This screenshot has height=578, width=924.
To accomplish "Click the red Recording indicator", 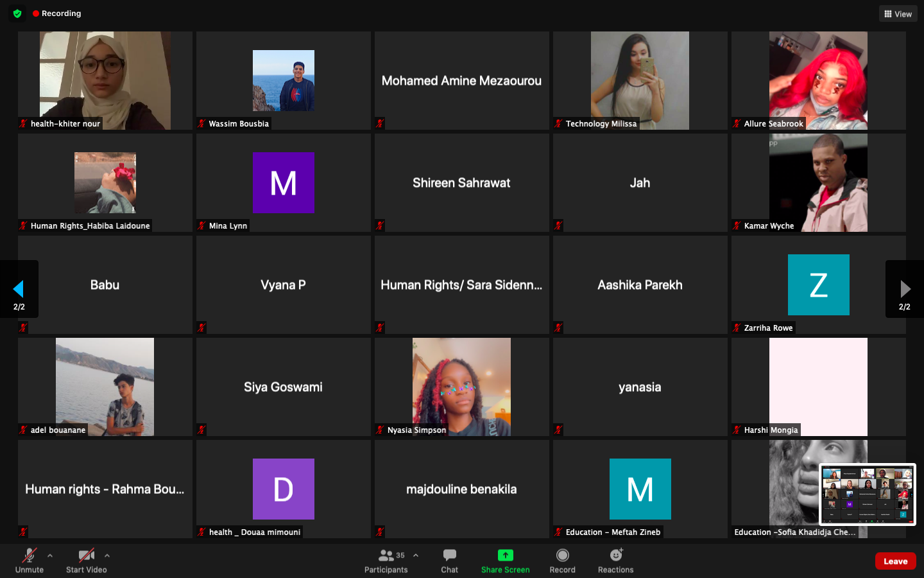I will 57,13.
